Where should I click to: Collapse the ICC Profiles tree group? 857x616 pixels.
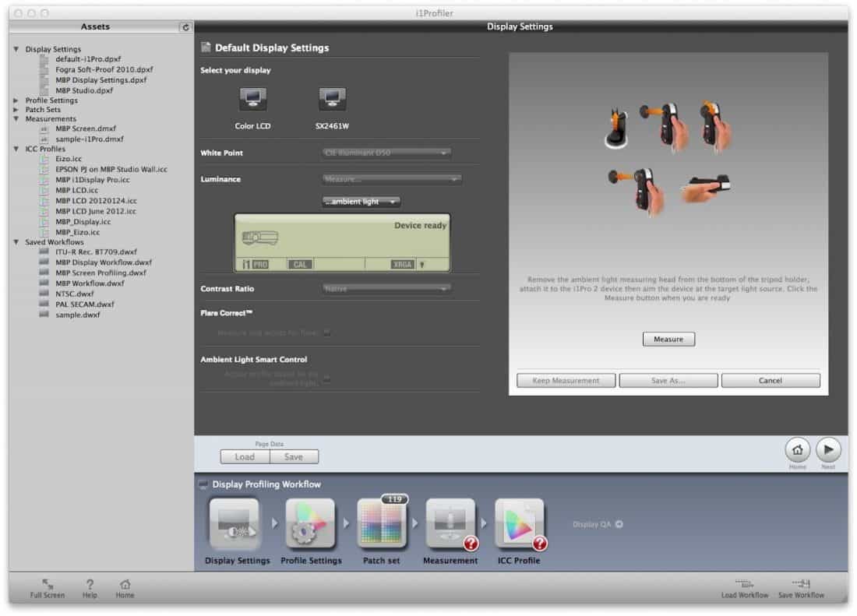tap(16, 149)
